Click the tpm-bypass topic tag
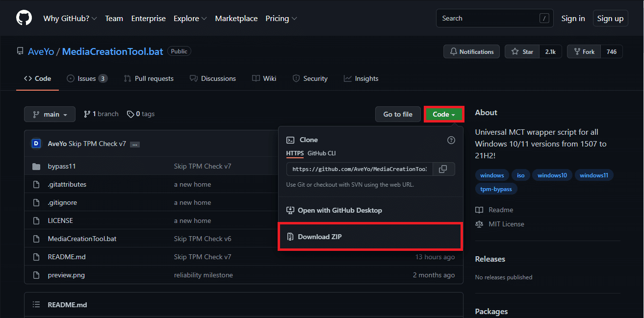644x318 pixels. [496, 189]
